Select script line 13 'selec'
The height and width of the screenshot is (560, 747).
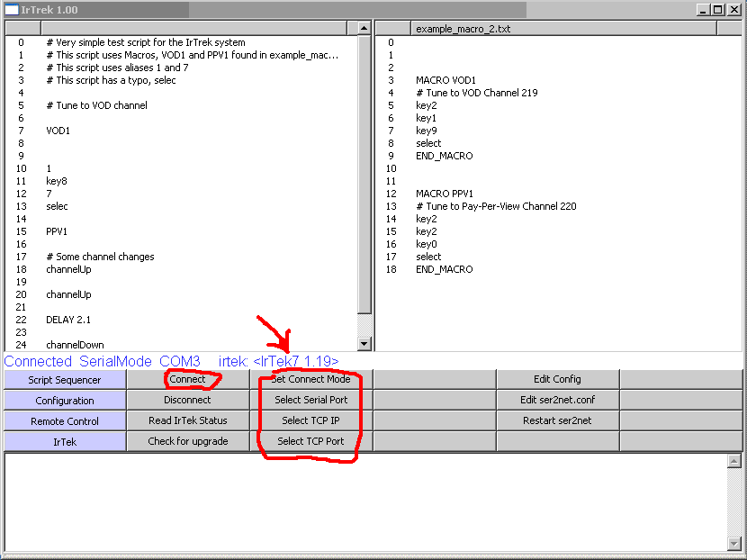(58, 206)
